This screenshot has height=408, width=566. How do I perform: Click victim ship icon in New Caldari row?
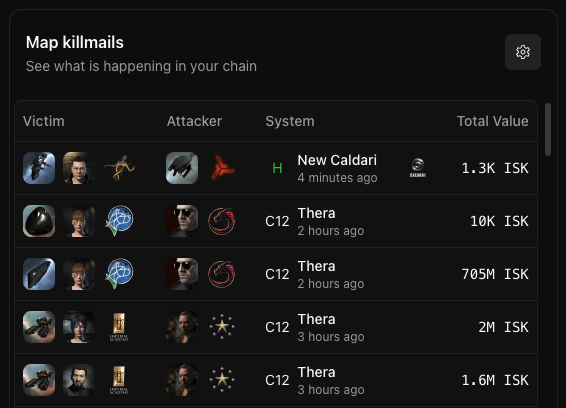click(x=39, y=168)
